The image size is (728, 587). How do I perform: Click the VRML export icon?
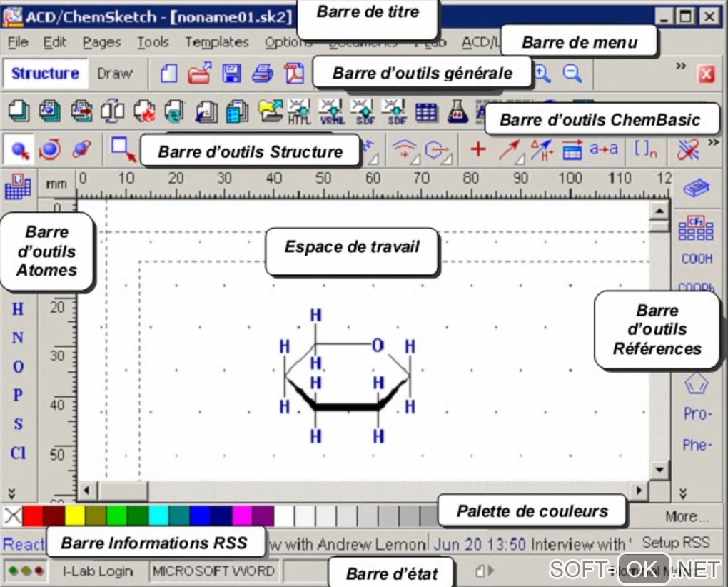click(331, 112)
